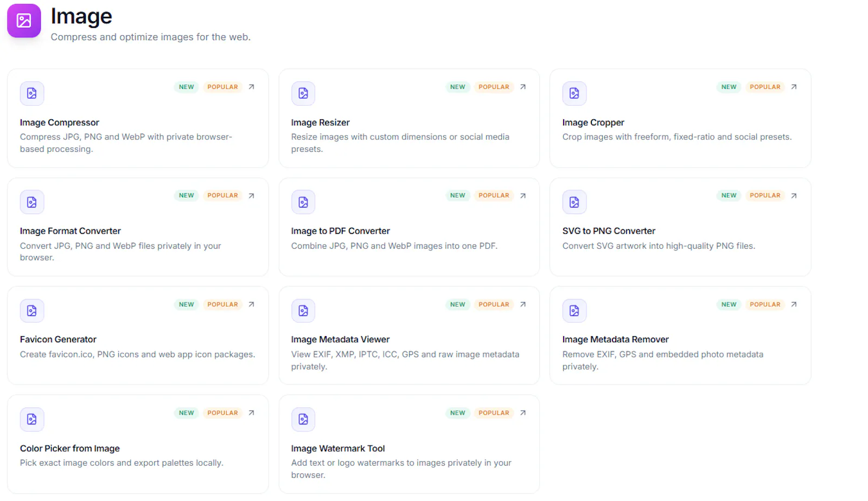
Task: Open the Image Format Converter title
Action: coord(71,231)
